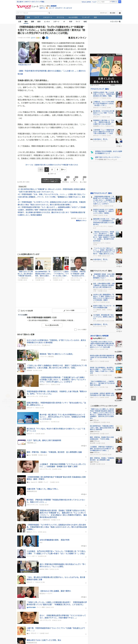Open related article #1 田久保市長が提出した

pos(52,191)
